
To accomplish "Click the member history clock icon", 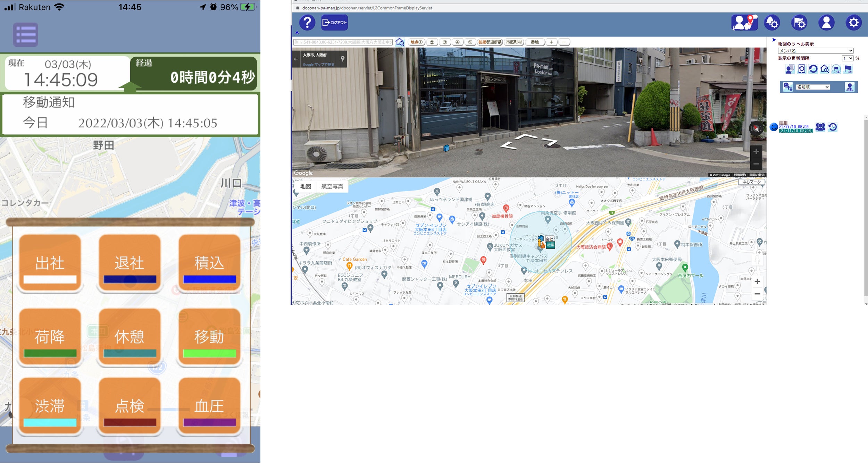I will tap(833, 127).
